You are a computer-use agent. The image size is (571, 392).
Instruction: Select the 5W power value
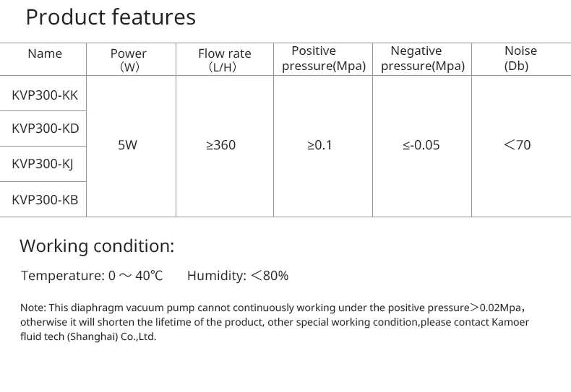[x=127, y=145]
